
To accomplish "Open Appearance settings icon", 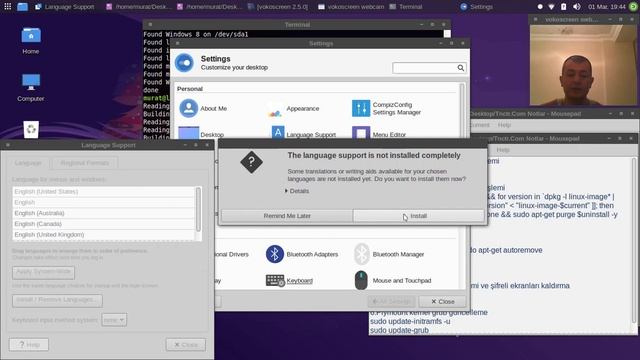I will point(275,109).
